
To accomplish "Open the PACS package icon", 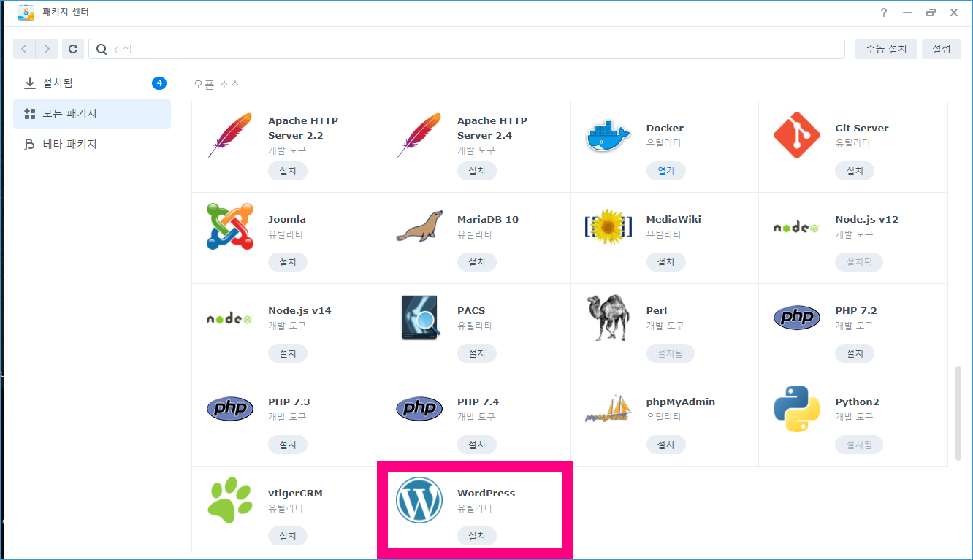I will pos(419,318).
